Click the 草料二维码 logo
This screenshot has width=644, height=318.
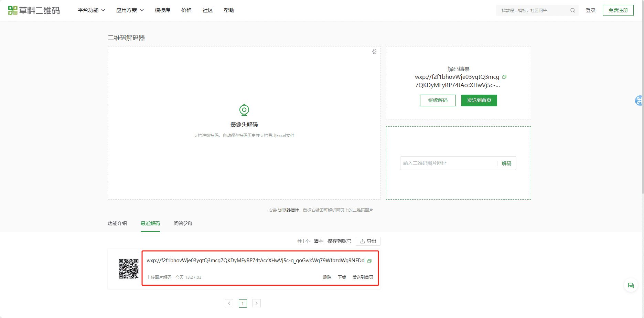tap(34, 10)
